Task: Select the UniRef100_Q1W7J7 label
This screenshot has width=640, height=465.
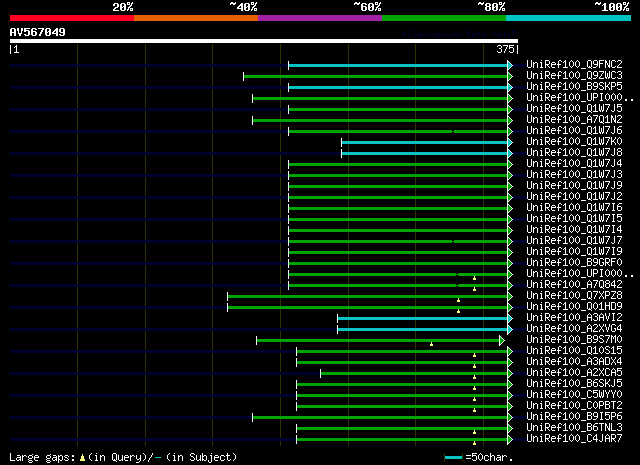Action: 574,240
